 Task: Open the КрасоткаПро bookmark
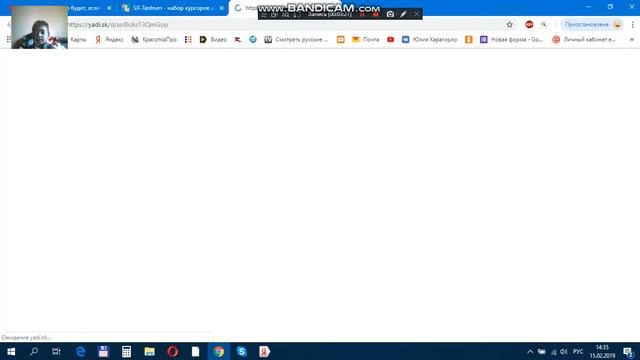click(x=154, y=40)
